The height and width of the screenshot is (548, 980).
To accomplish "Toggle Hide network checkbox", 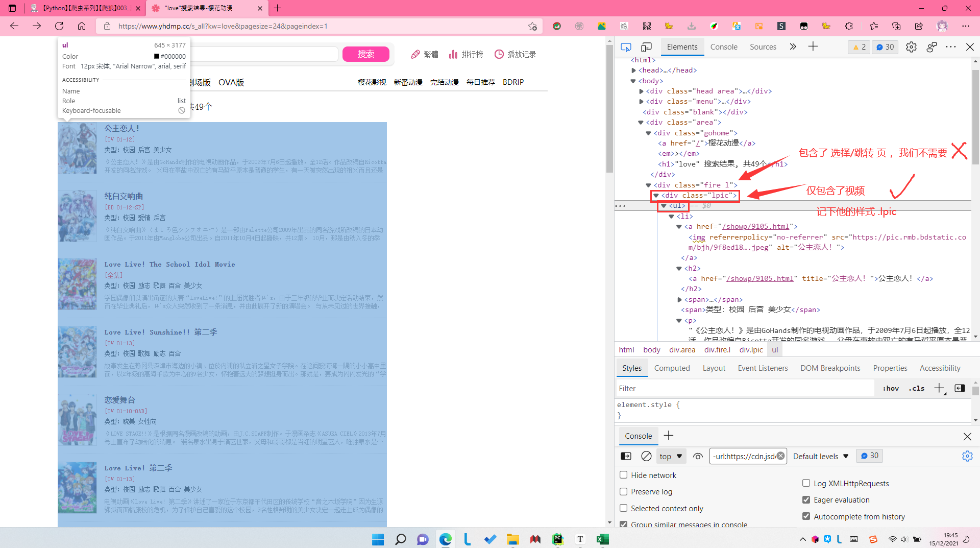I will click(x=623, y=475).
